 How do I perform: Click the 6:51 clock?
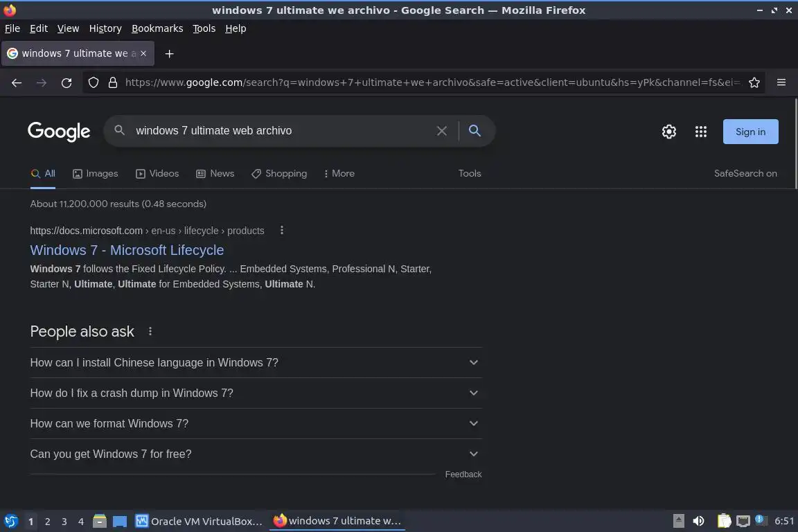coord(784,521)
